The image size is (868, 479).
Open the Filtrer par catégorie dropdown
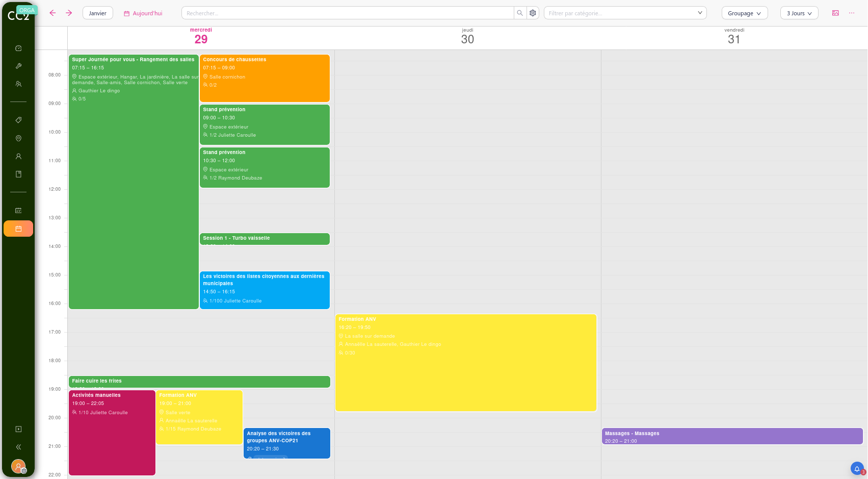click(x=625, y=13)
